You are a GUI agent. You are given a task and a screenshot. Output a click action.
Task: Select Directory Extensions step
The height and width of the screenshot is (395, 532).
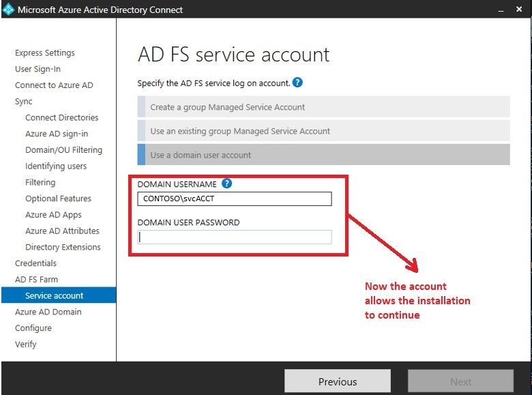pyautogui.click(x=63, y=247)
